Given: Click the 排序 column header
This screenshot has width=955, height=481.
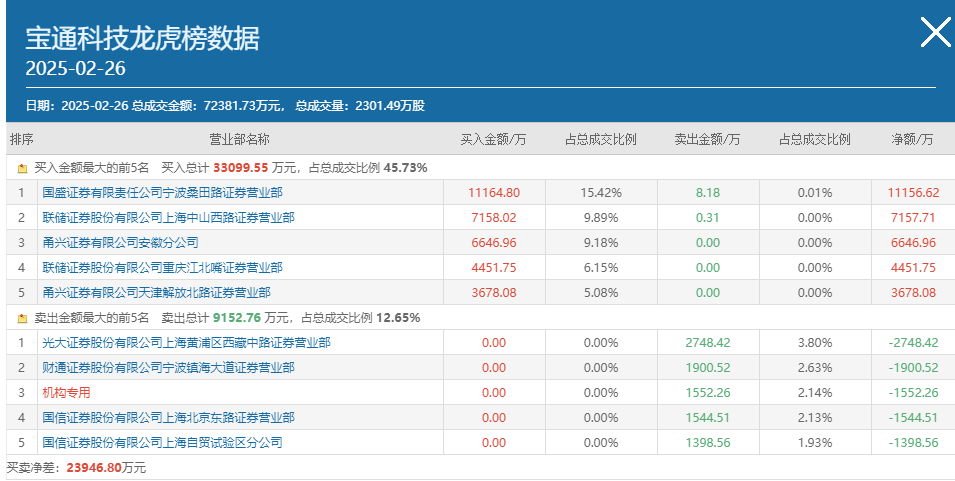Looking at the screenshot, I should coord(21,139).
